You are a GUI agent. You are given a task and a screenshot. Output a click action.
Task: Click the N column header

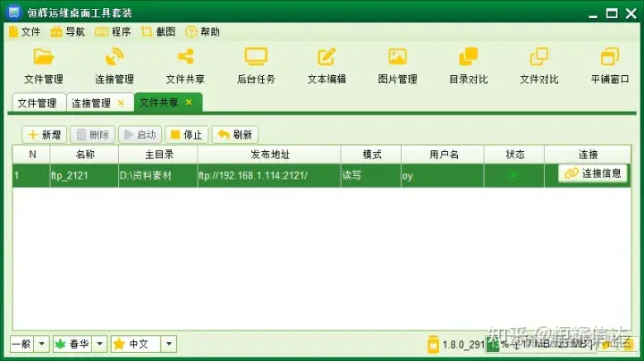pyautogui.click(x=31, y=155)
